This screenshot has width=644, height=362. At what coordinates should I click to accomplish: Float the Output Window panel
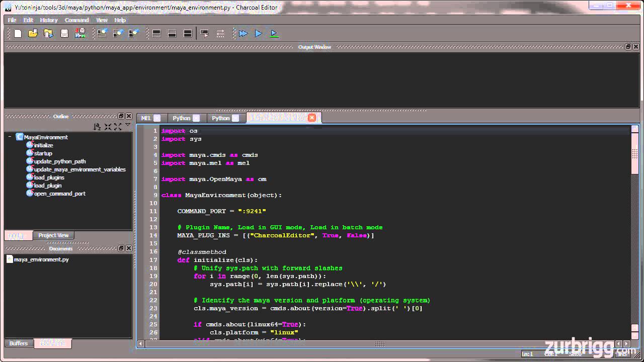pyautogui.click(x=628, y=47)
